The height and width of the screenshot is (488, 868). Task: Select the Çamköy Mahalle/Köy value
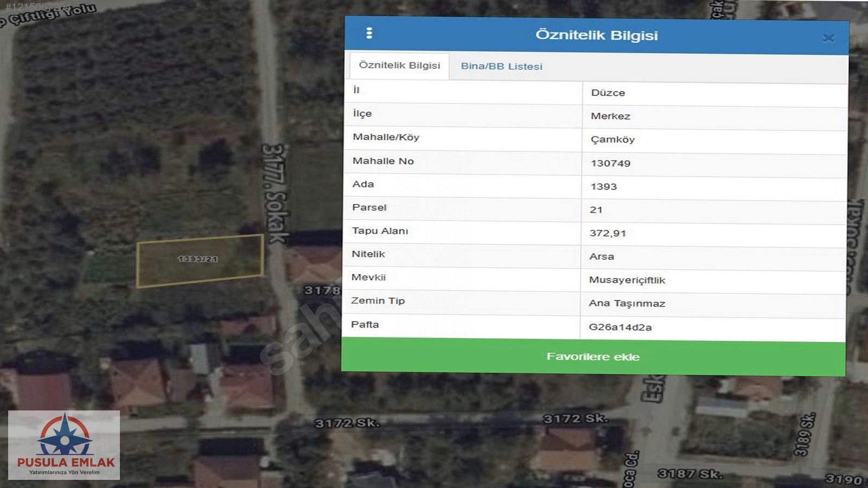coord(612,139)
